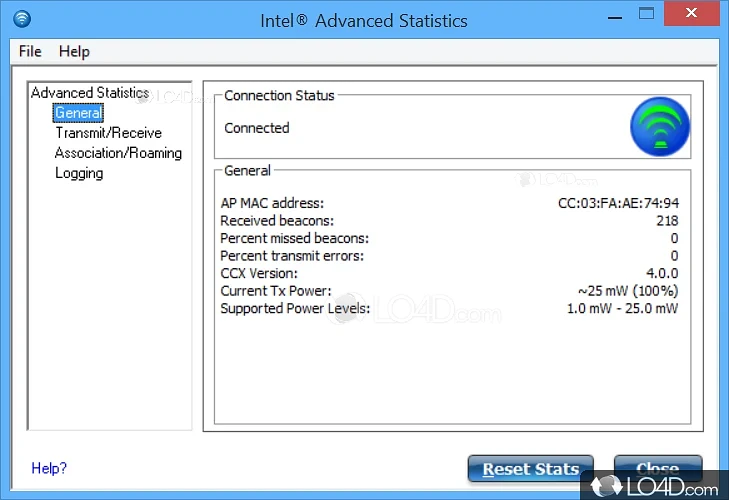
Task: Go to the Logging section
Action: pos(79,173)
